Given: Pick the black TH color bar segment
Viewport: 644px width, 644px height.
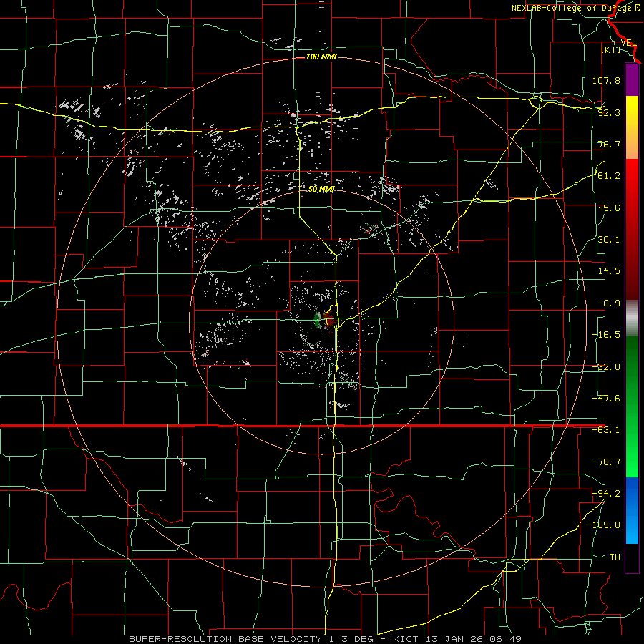Looking at the screenshot, I should click(x=632, y=557).
